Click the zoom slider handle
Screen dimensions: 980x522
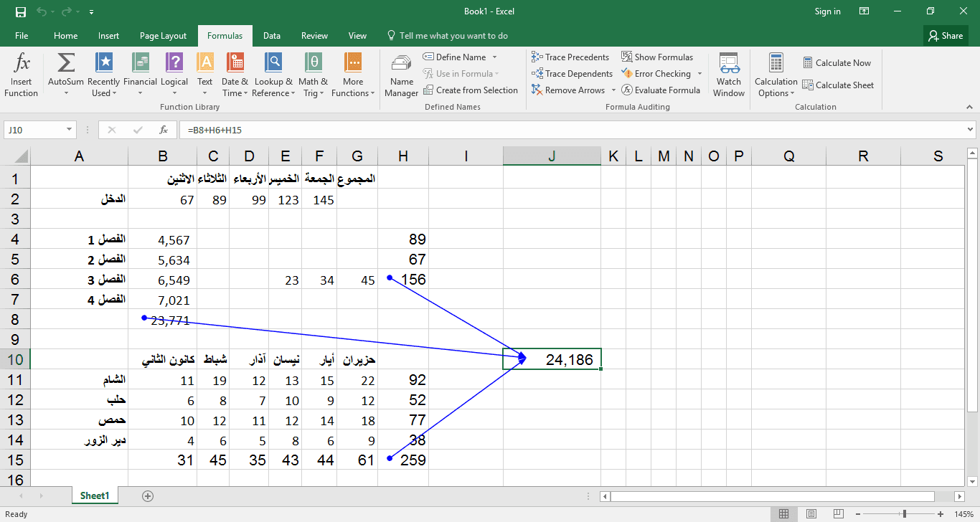coord(904,514)
